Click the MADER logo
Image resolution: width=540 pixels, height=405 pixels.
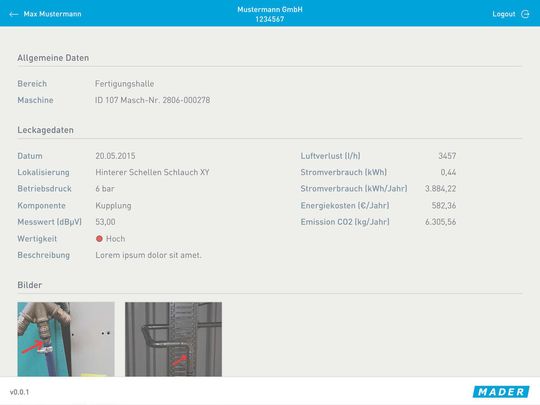pyautogui.click(x=501, y=392)
